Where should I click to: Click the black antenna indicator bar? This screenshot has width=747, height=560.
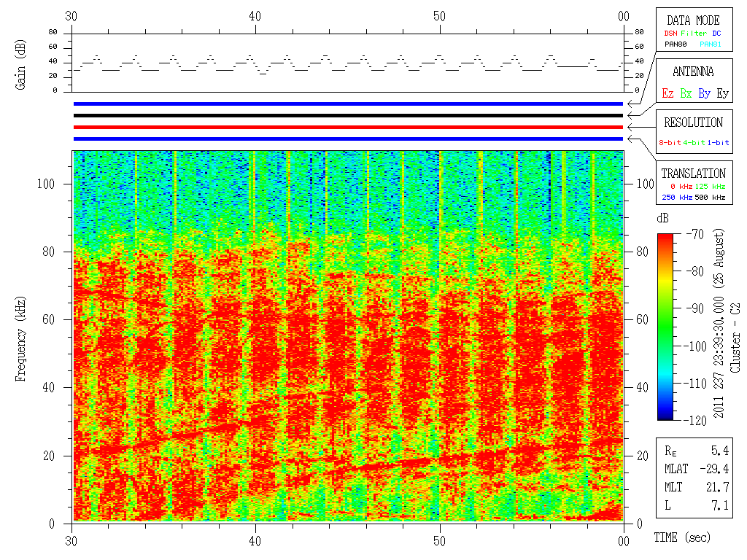point(348,115)
